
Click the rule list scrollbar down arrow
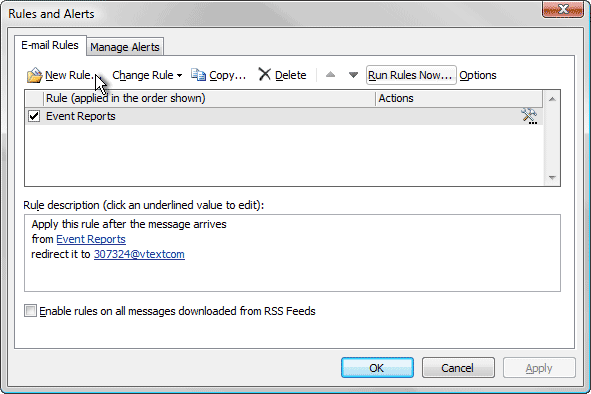click(x=552, y=178)
